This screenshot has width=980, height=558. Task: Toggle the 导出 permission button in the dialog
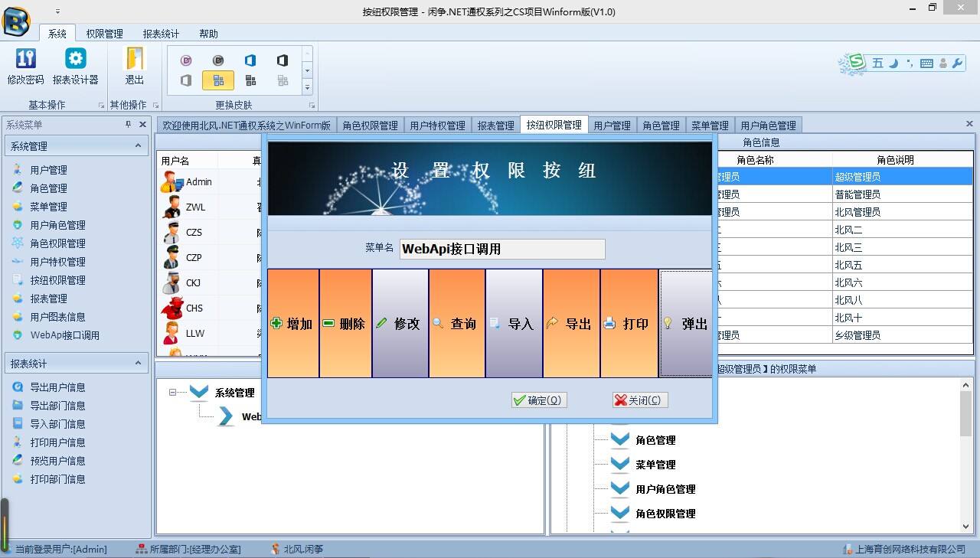tap(572, 324)
